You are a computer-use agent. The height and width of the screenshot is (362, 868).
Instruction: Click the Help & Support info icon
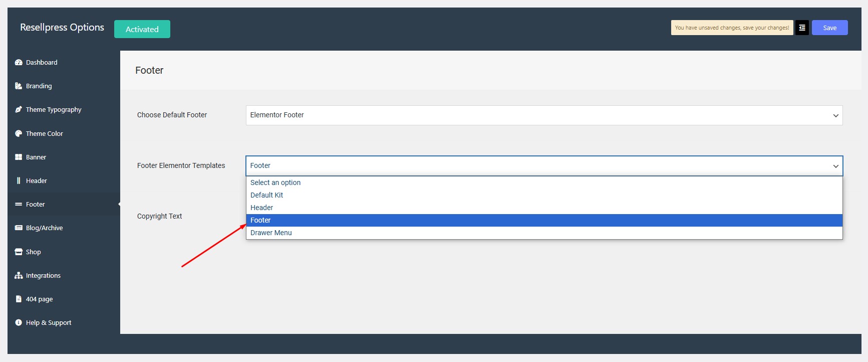click(19, 323)
